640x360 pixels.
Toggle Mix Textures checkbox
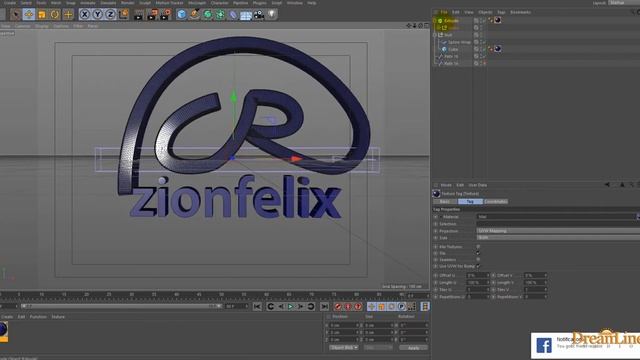(x=478, y=247)
